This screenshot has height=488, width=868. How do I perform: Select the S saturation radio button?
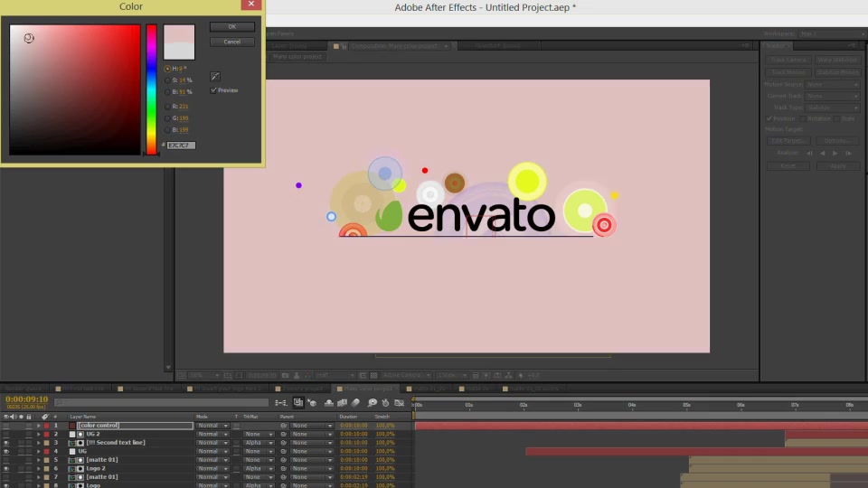point(168,80)
